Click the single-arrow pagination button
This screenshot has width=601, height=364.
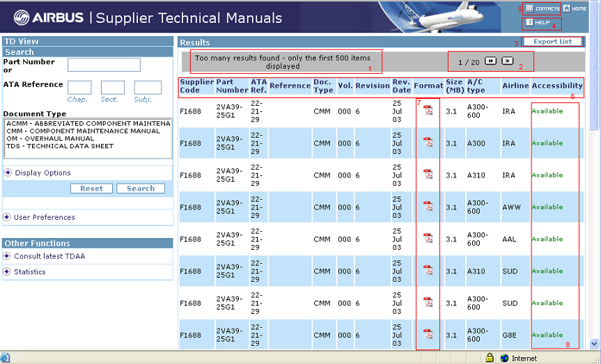pos(508,61)
